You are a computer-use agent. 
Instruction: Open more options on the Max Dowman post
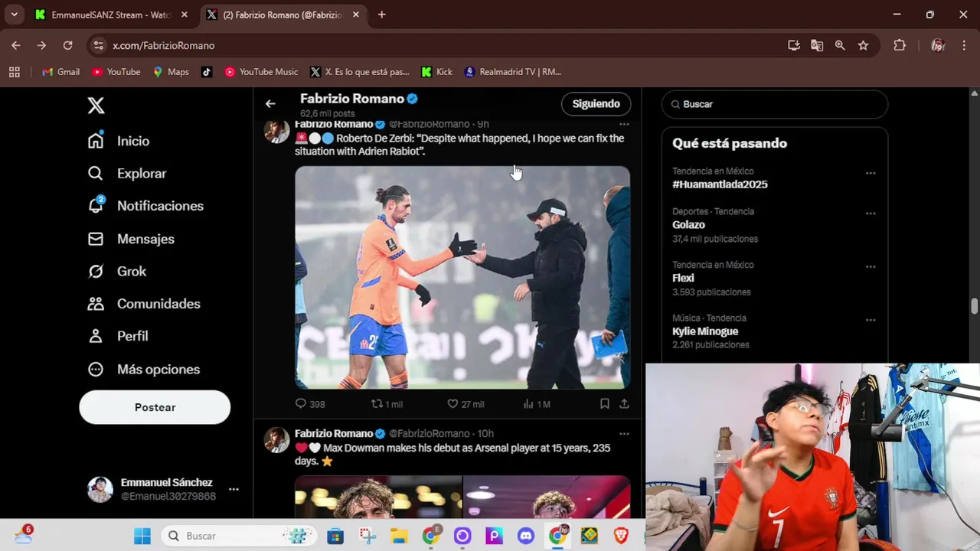pyautogui.click(x=624, y=434)
